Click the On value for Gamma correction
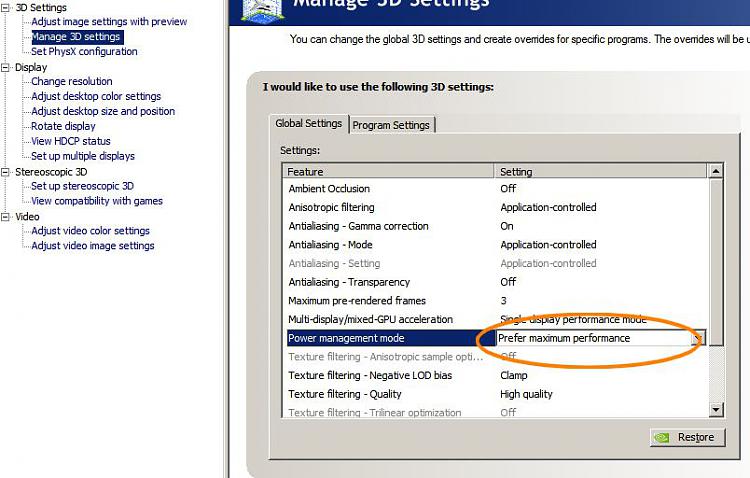The width and height of the screenshot is (750, 478). 507,226
